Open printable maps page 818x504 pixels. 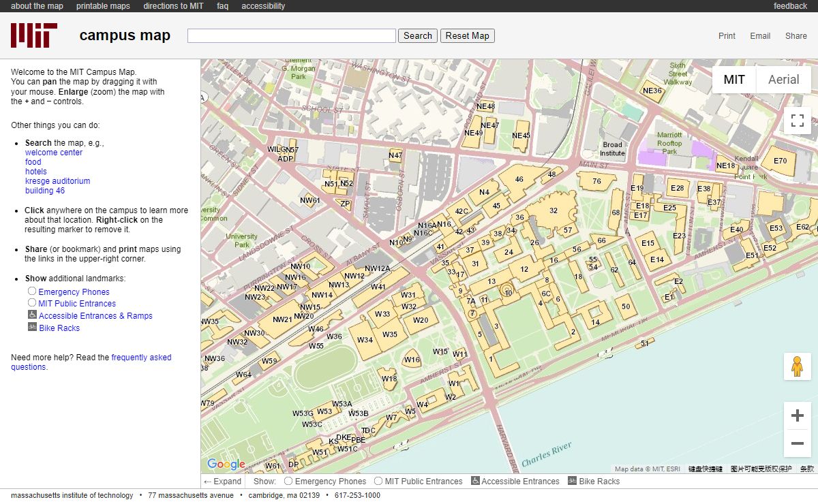(103, 6)
